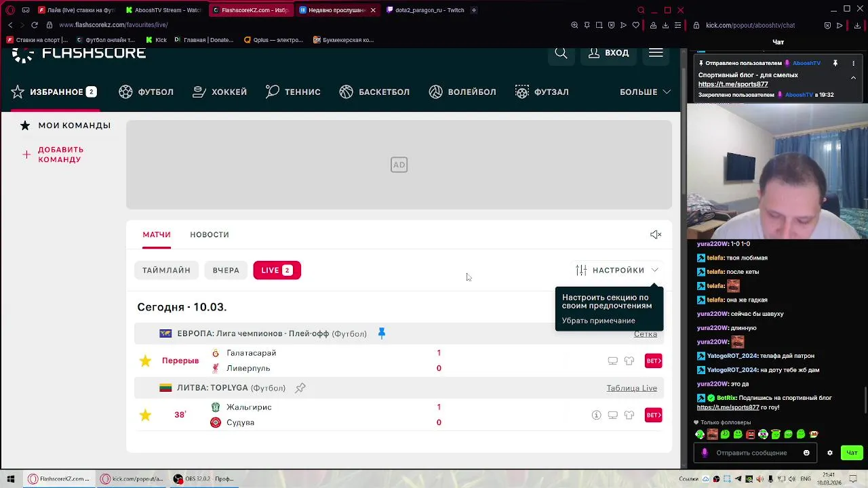Click info icon for Жальгирис match
The image size is (868, 488).
(596, 415)
